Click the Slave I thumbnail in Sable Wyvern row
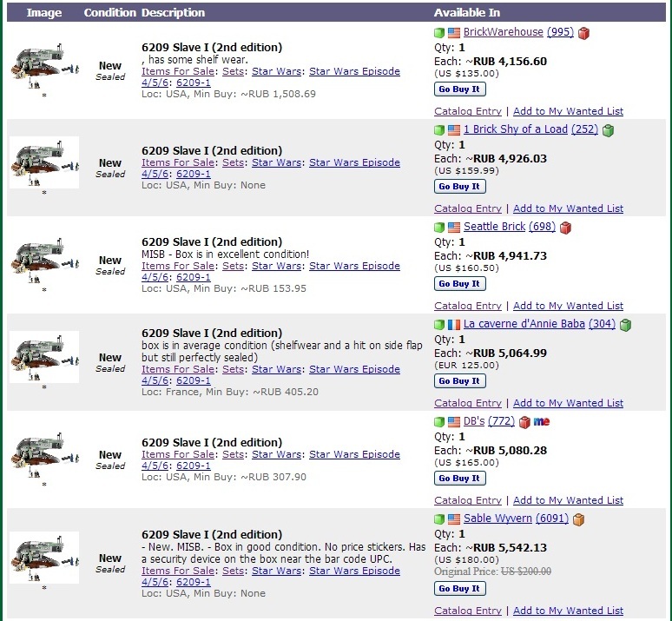Image resolution: width=672 pixels, height=621 pixels. pos(44,558)
